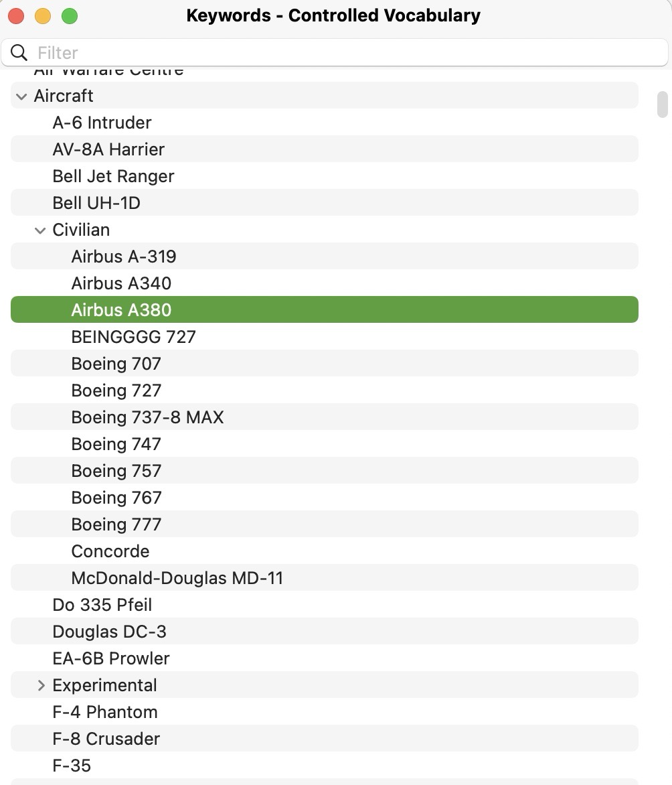Click the search magnifier icon
The width and height of the screenshot is (672, 785).
pos(19,53)
